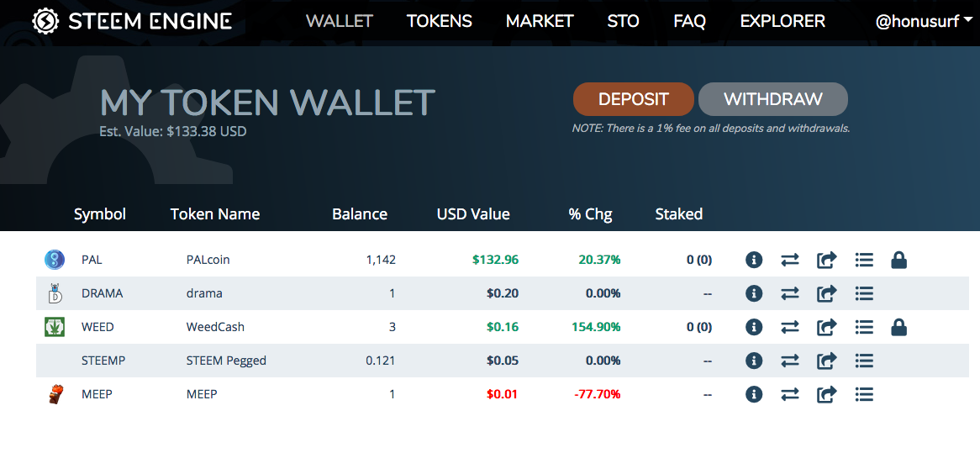
Task: Send DRAMA tokens with the share icon
Action: pos(826,293)
